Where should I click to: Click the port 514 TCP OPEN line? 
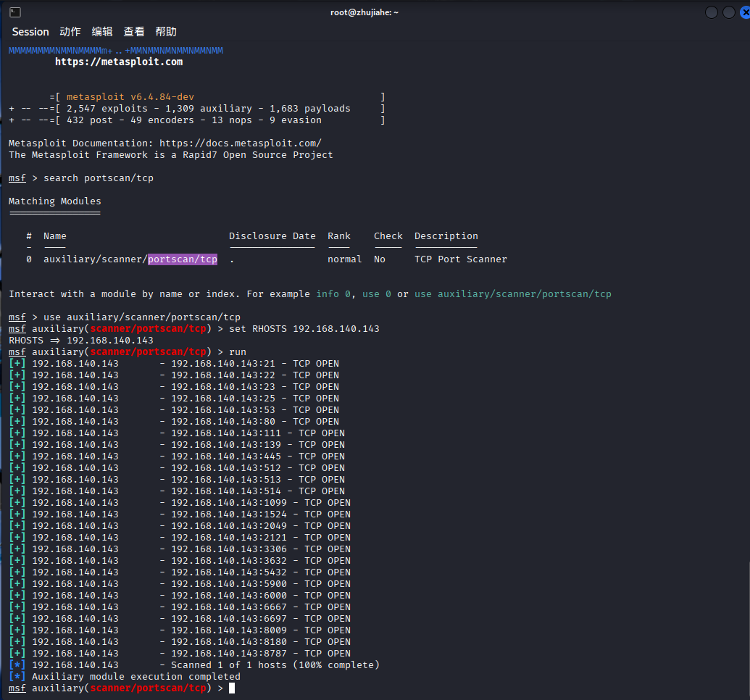[x=177, y=491]
